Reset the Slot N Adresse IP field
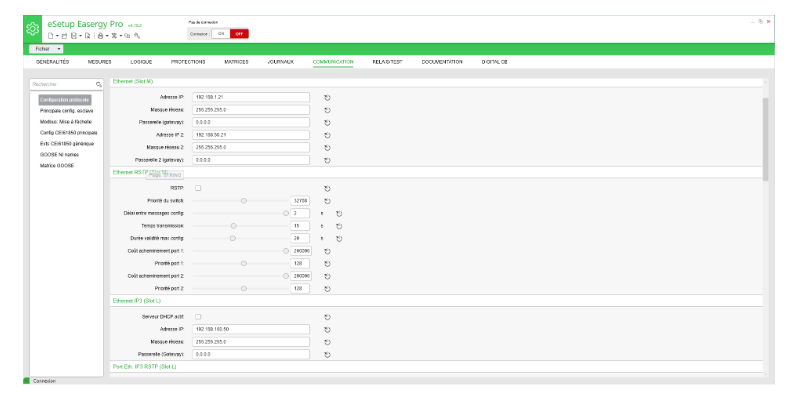Image resolution: width=796 pixels, height=396 pixels. coord(327,97)
